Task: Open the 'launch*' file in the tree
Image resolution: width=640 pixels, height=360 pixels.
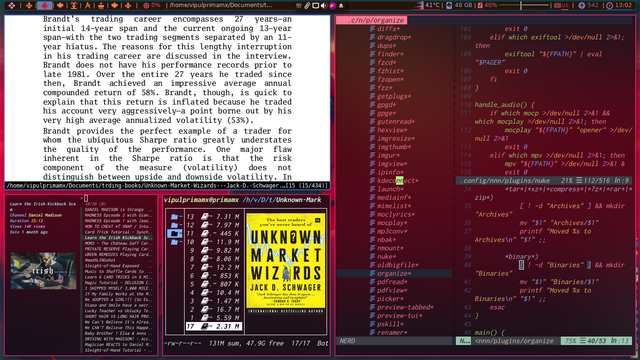Action: click(387, 189)
